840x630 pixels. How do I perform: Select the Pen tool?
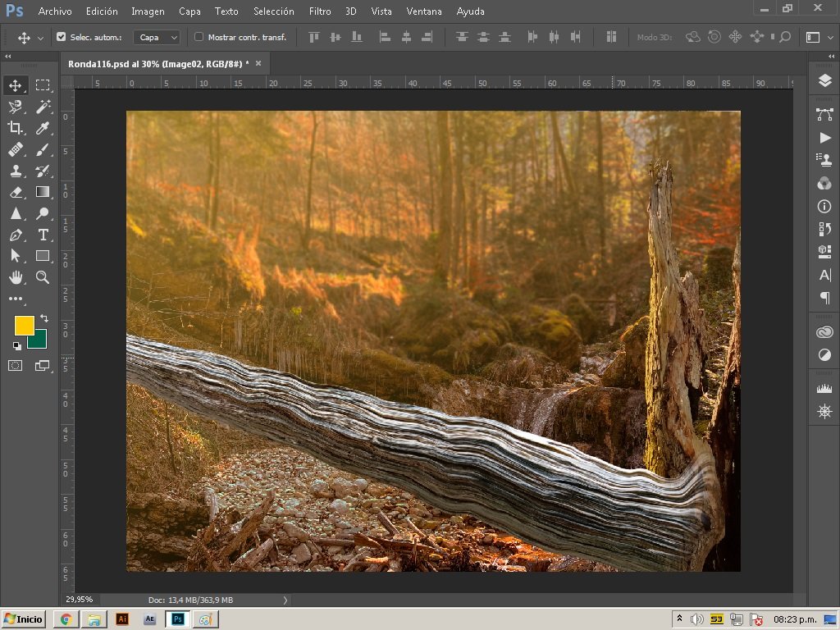pos(15,235)
